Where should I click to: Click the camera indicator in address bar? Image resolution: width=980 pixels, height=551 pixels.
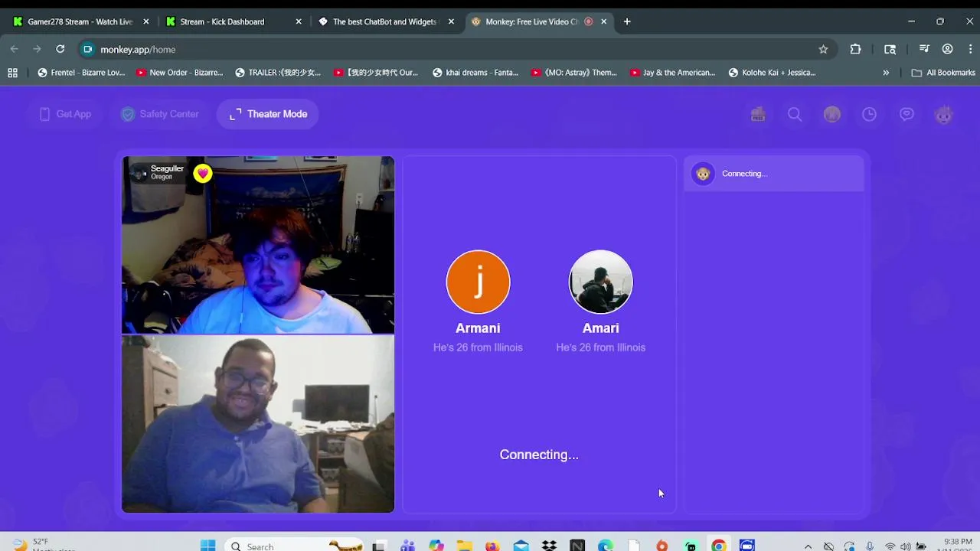tap(87, 49)
